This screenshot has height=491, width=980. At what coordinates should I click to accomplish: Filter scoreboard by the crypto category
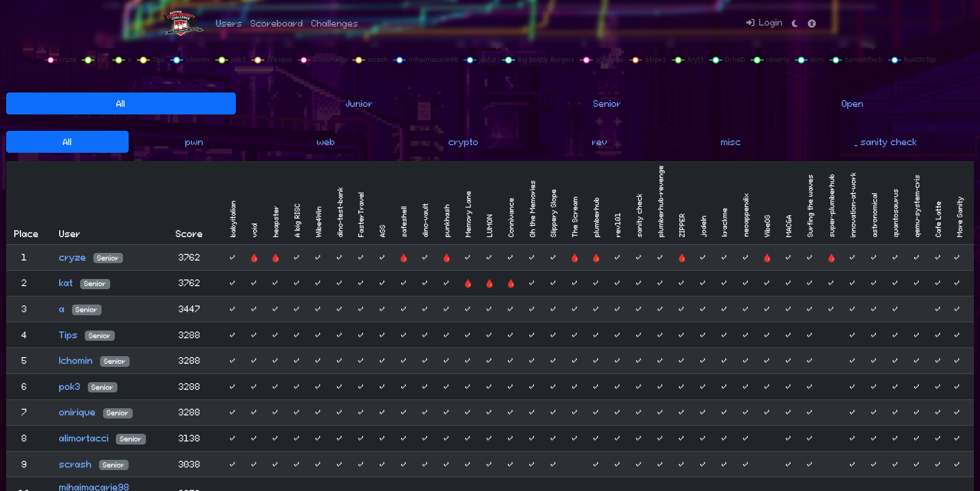click(463, 142)
